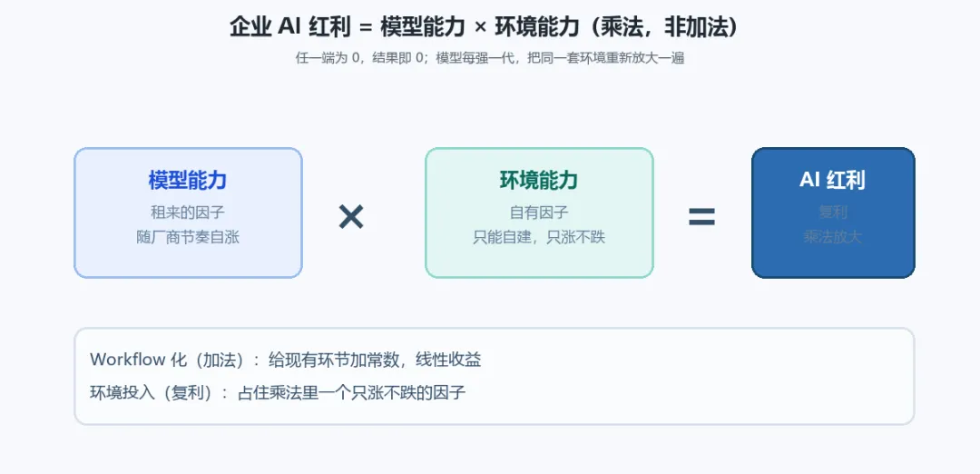Click the multiplication sign between the boxes
The height and width of the screenshot is (474, 980).
point(350,218)
